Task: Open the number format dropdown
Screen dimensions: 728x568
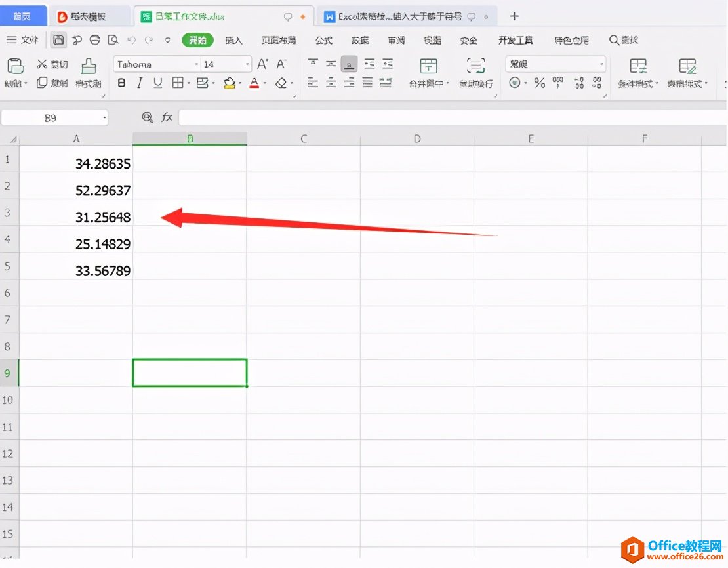Action: [x=601, y=64]
